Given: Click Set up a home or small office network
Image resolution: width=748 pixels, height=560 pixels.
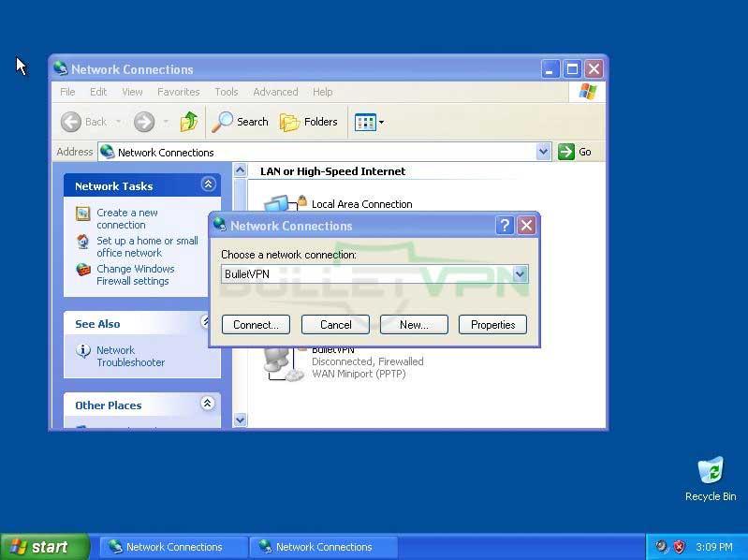Looking at the screenshot, I should pos(147,246).
